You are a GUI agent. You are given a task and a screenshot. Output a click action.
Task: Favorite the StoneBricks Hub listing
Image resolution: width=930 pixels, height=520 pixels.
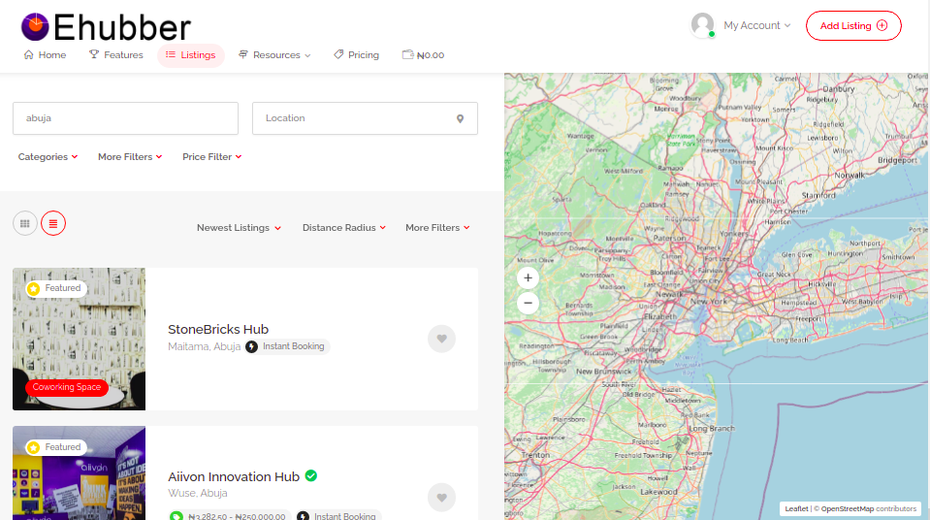click(x=441, y=339)
